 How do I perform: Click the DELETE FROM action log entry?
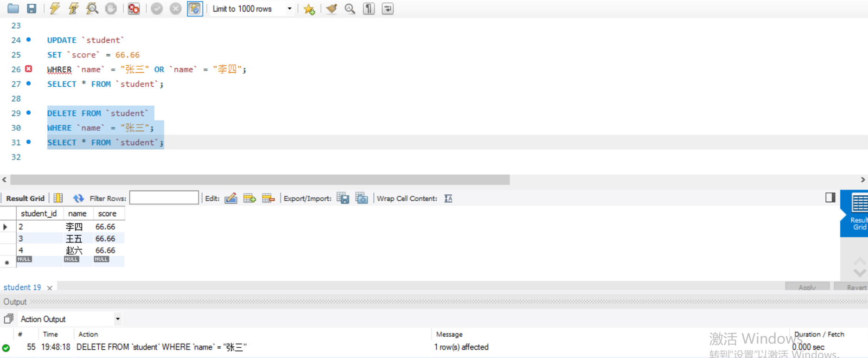[x=161, y=347]
